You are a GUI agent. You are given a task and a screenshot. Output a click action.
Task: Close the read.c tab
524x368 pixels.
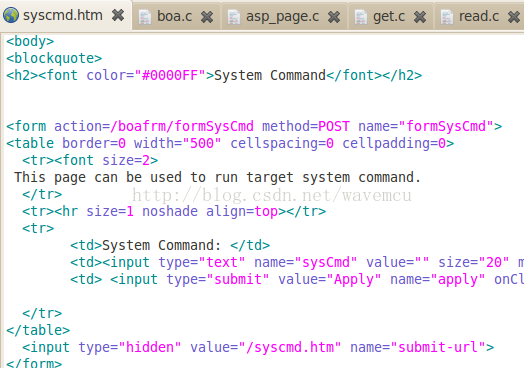tap(514, 16)
